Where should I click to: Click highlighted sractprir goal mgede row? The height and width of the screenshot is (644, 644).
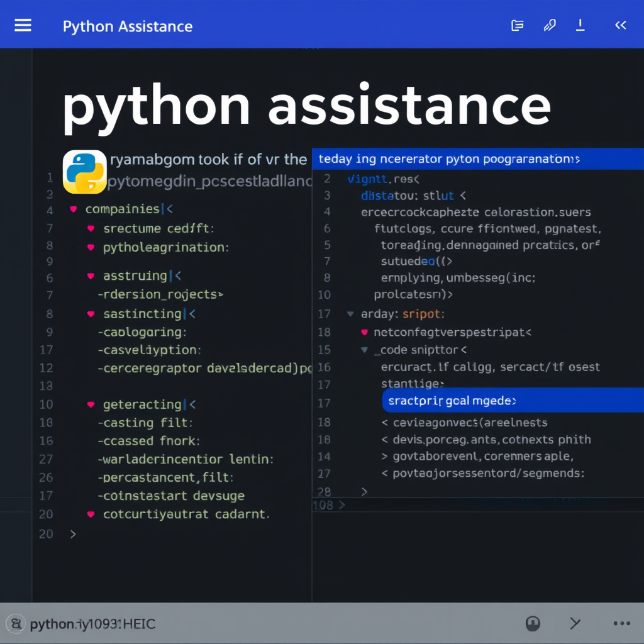pos(513,401)
